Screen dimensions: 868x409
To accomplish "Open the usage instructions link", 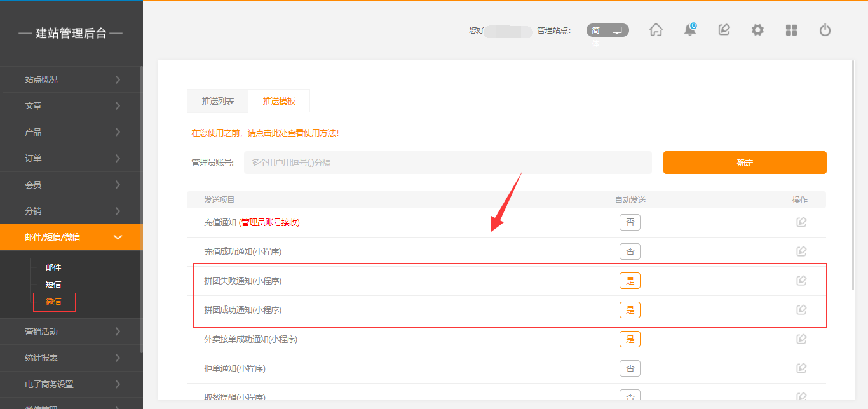I will coord(265,133).
